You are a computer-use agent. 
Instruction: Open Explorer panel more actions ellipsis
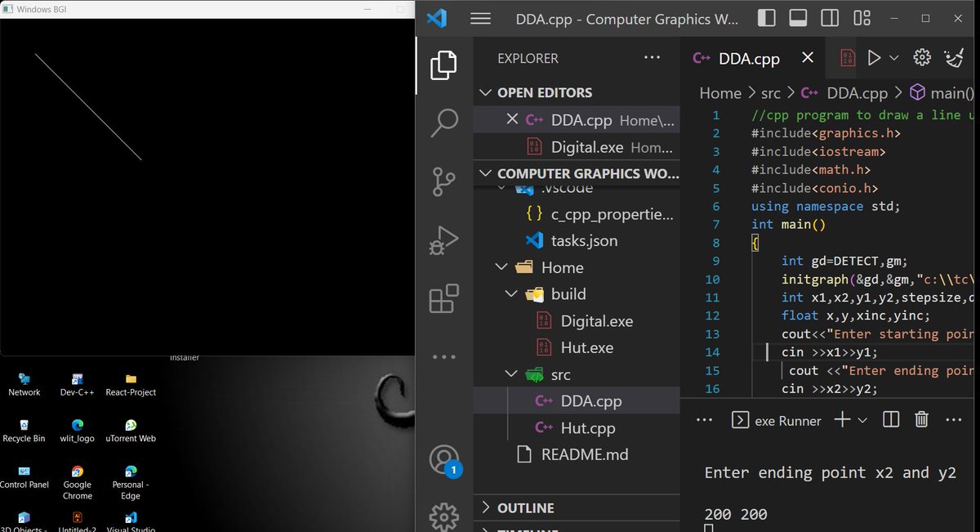click(x=652, y=58)
